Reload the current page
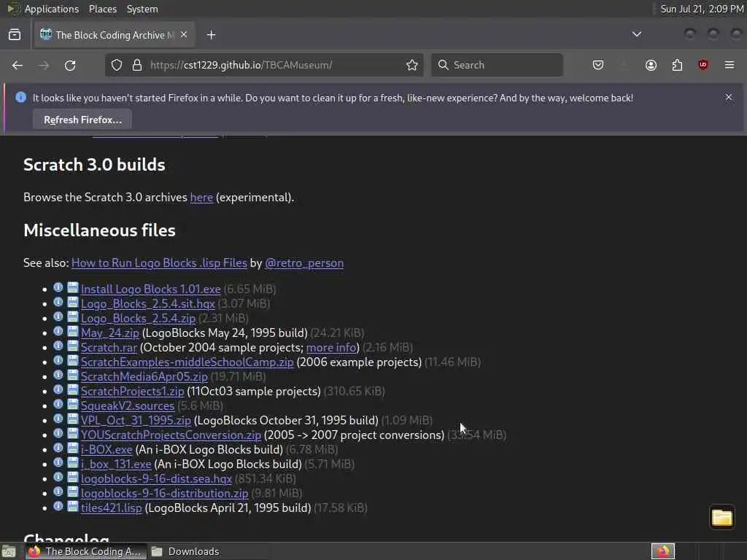747x560 pixels. click(x=70, y=65)
